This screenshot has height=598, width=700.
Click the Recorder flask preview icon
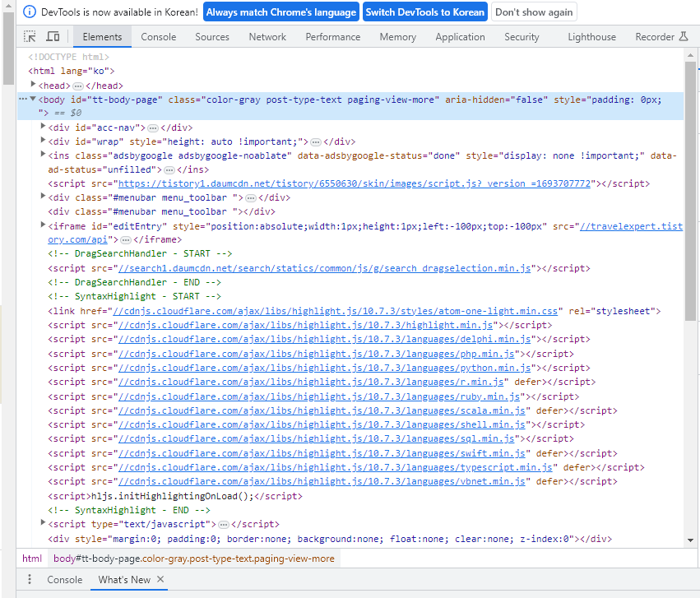684,36
